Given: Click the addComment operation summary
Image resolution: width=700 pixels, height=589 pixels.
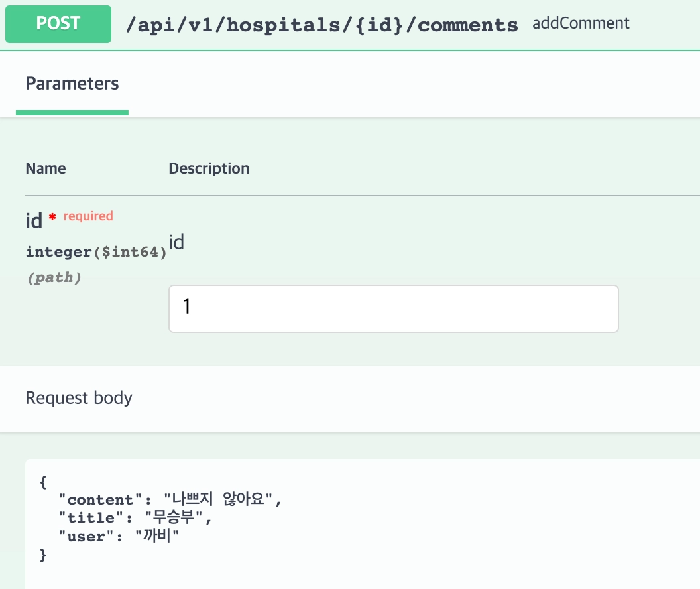Looking at the screenshot, I should 581,23.
